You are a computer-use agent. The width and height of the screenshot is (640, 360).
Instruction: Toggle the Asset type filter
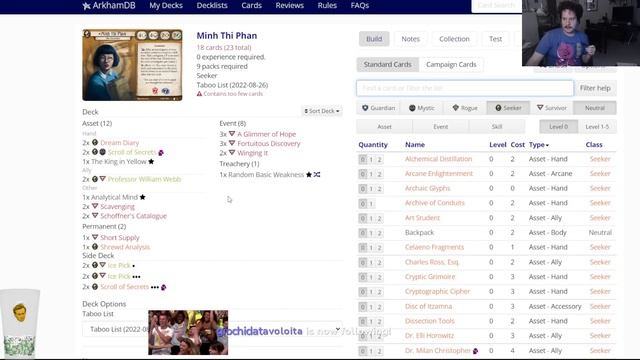coord(384,127)
